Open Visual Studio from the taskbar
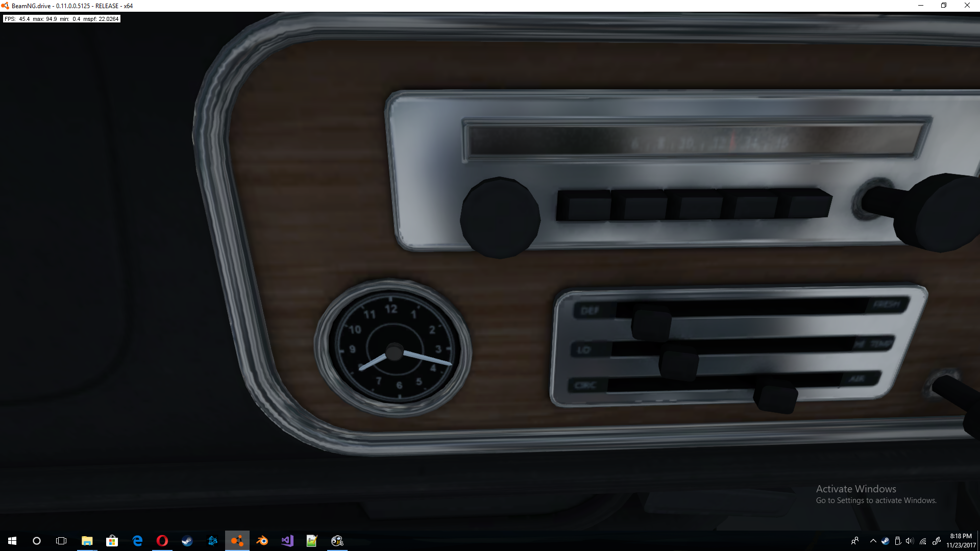 pos(287,541)
